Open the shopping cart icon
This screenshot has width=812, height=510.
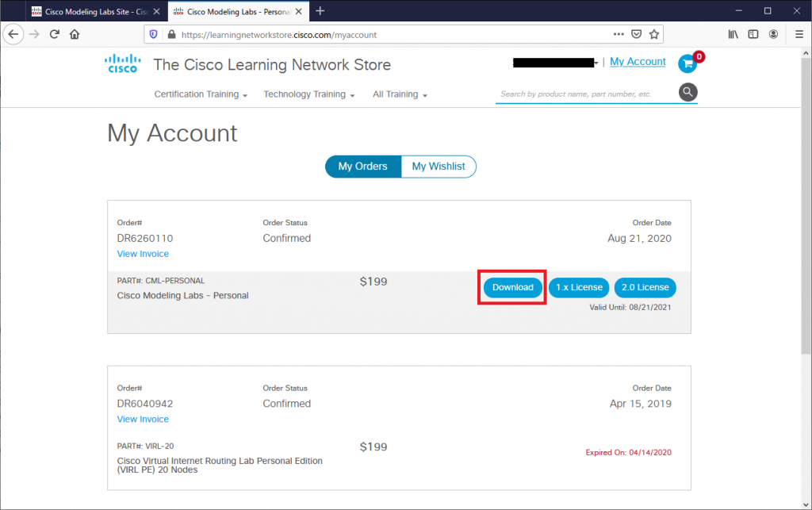click(x=687, y=63)
